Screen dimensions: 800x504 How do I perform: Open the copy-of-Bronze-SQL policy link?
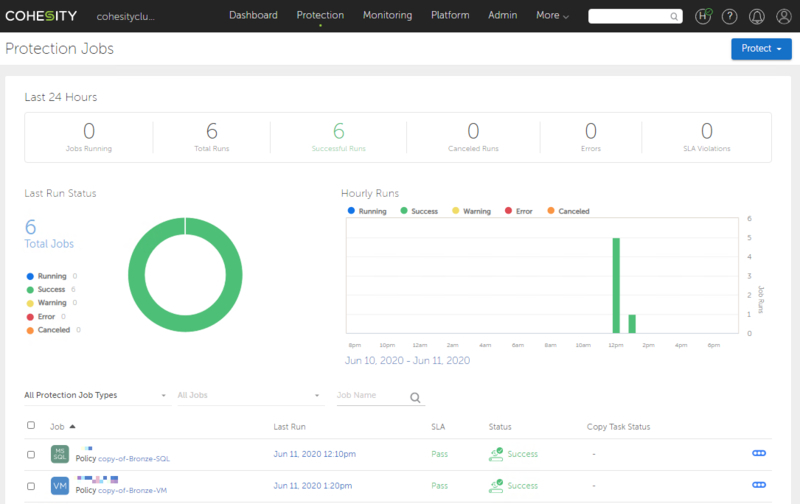(134, 459)
